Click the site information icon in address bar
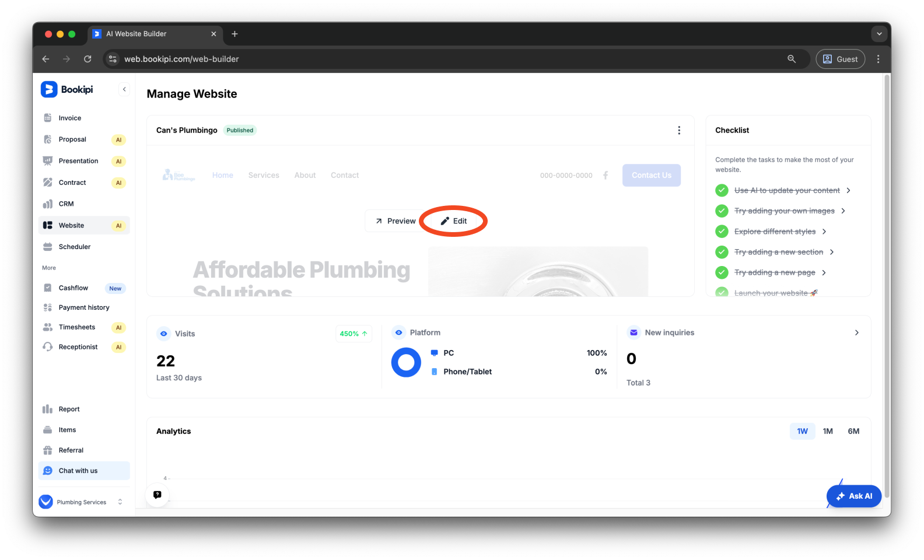Screen dimensions: 924x560 pos(113,59)
